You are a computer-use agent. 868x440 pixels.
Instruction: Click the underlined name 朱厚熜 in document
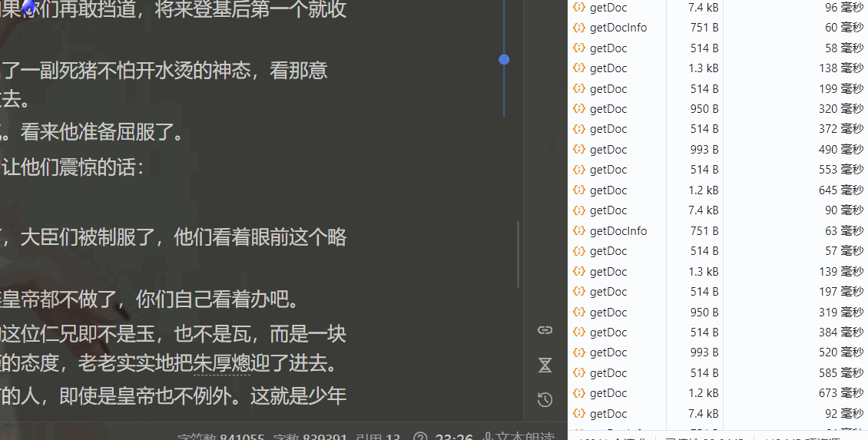(222, 364)
